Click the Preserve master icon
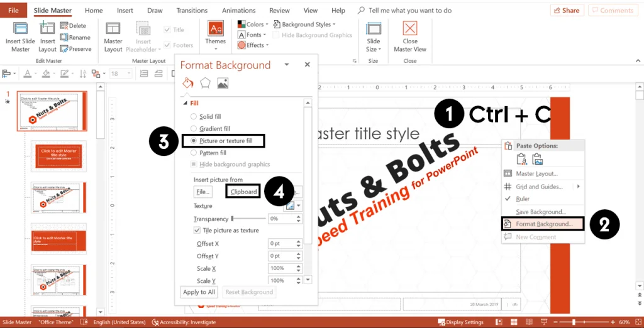644x328 pixels. coord(64,49)
